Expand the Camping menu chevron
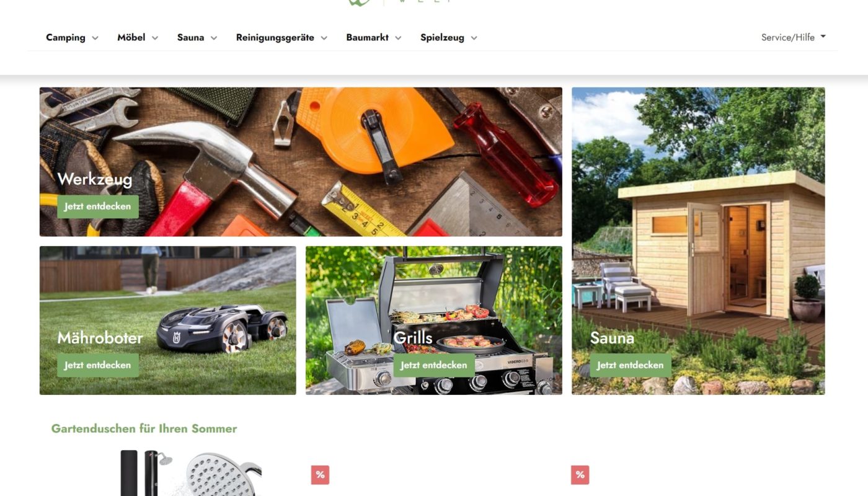The height and width of the screenshot is (496, 868). 95,38
